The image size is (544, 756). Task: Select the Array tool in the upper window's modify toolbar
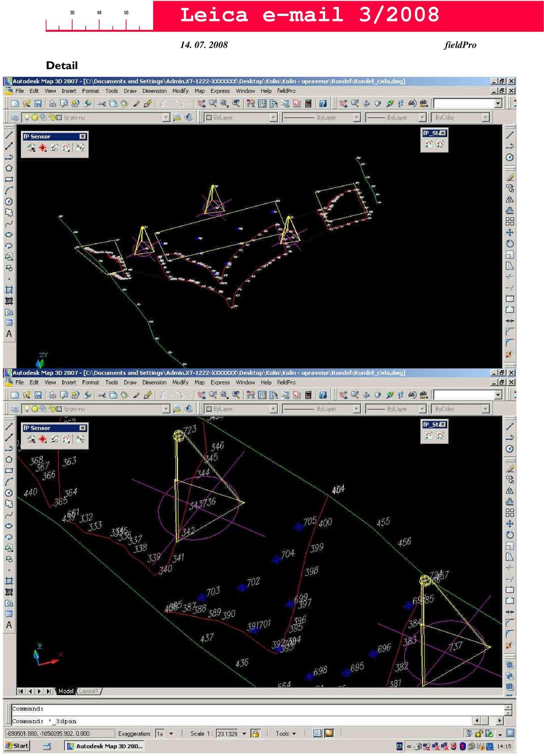[510, 221]
